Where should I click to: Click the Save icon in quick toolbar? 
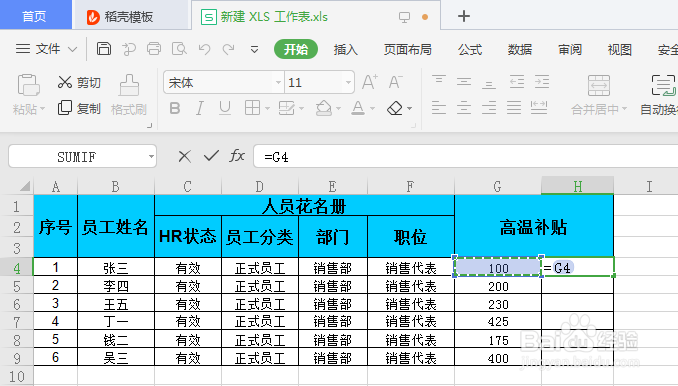[x=104, y=49]
